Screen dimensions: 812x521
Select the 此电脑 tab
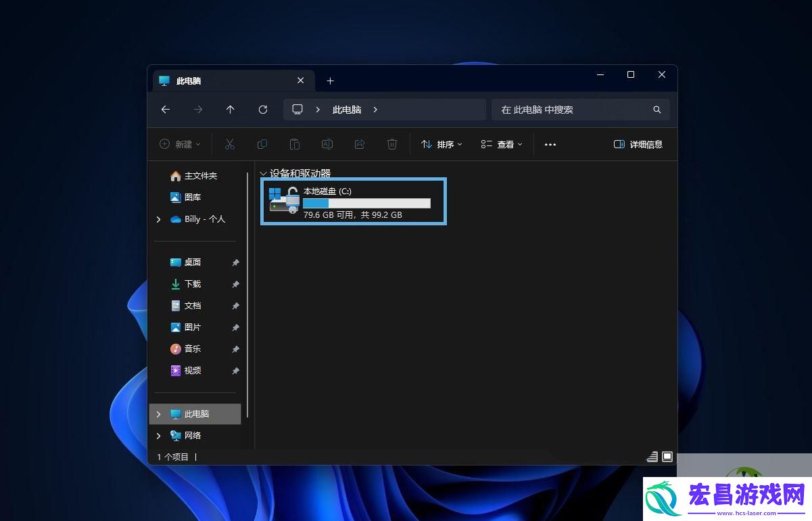[x=232, y=81]
